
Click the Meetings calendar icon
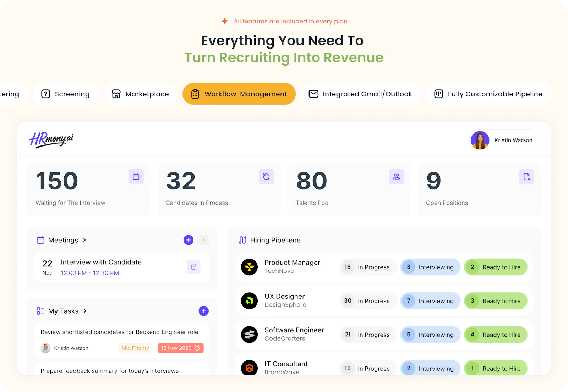40,240
